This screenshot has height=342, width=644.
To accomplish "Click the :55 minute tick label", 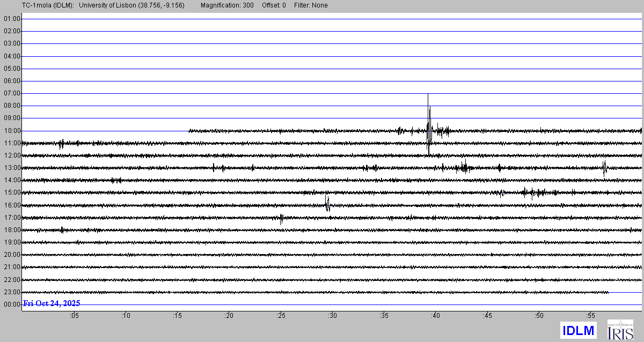I will click(590, 316).
